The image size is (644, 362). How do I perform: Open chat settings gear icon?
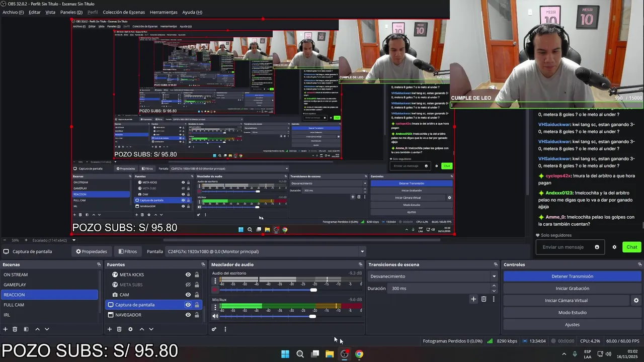[614, 247]
